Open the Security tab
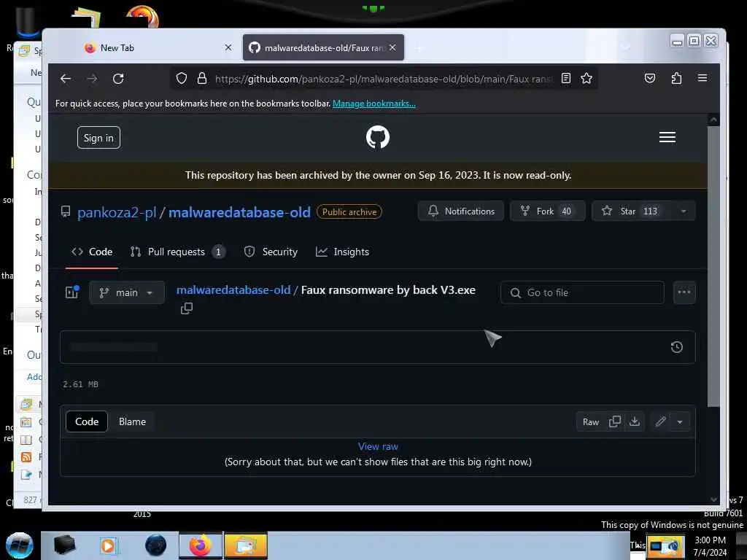The image size is (747, 560). (271, 252)
